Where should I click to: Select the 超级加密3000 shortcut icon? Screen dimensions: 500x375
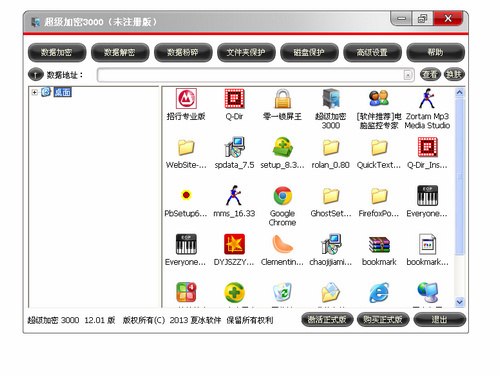331,98
